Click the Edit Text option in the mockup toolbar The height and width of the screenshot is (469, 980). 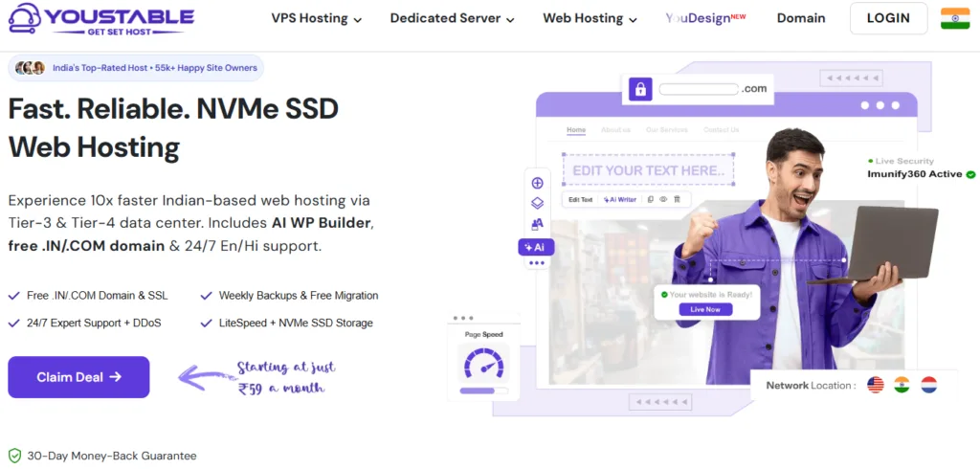point(580,199)
